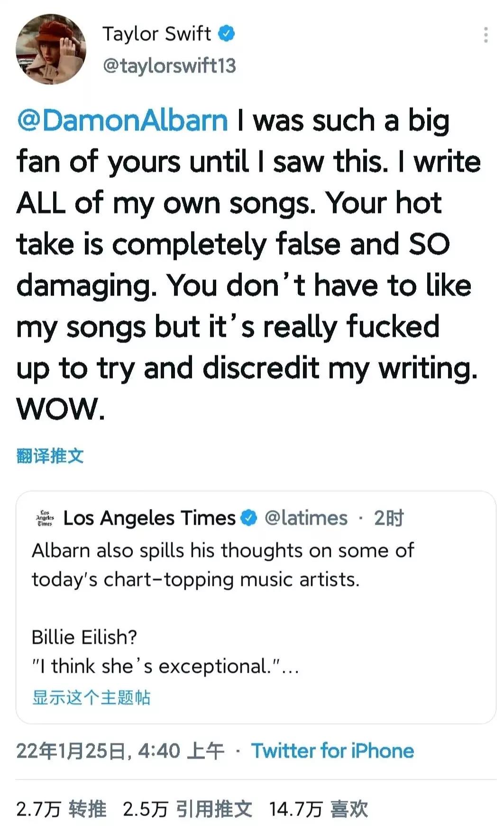The height and width of the screenshot is (826, 504).
Task: Open the Taylor Swift display name
Action: (x=156, y=34)
